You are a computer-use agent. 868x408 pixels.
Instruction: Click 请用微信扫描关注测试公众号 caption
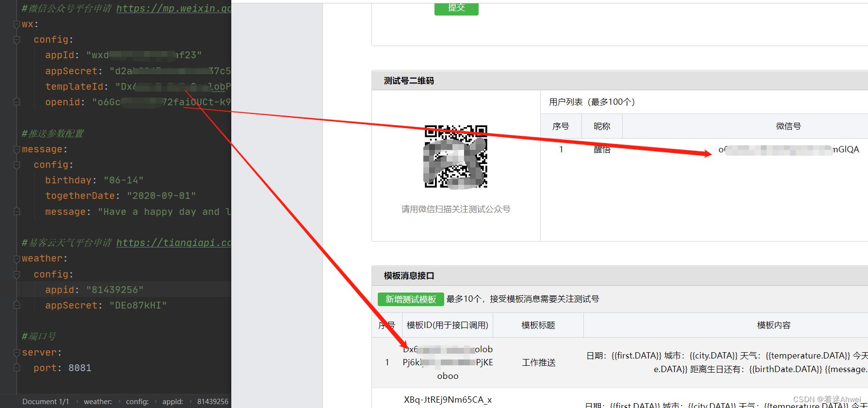[x=456, y=209]
